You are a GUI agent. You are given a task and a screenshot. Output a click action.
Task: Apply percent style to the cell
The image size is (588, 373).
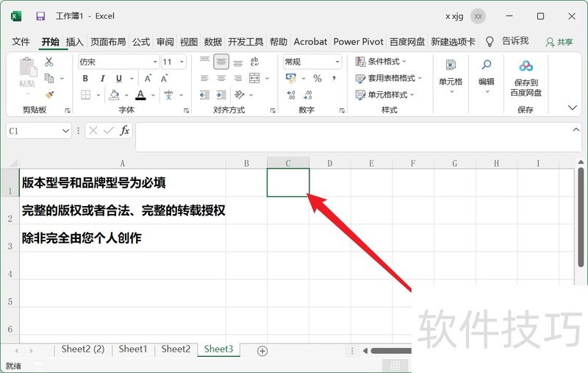(x=318, y=78)
